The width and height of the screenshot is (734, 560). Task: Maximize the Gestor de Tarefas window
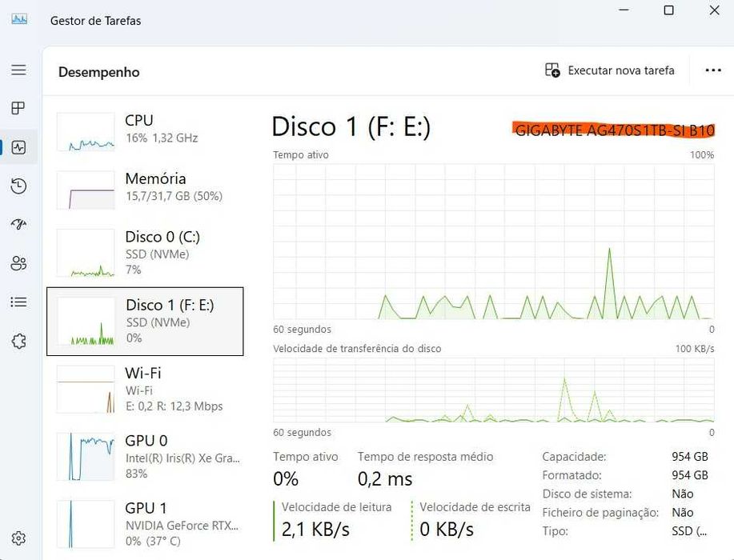[669, 10]
